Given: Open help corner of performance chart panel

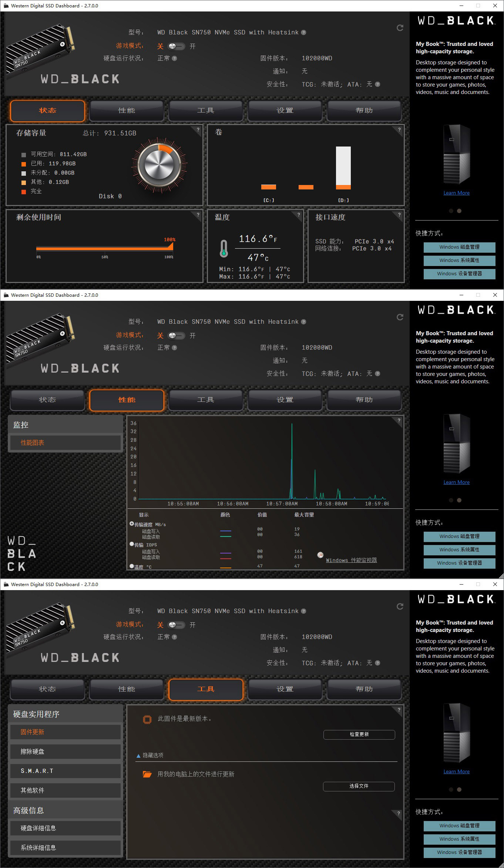Looking at the screenshot, I should point(399,421).
